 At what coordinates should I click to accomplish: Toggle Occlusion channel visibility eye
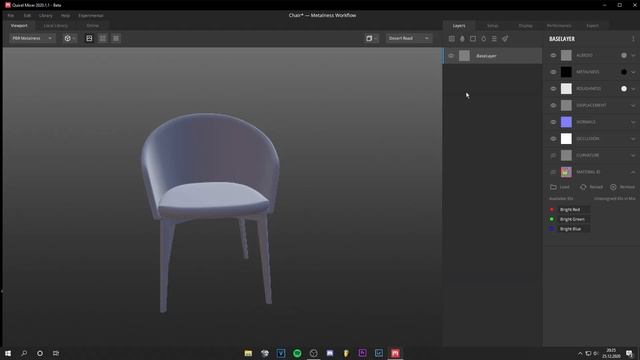(553, 139)
